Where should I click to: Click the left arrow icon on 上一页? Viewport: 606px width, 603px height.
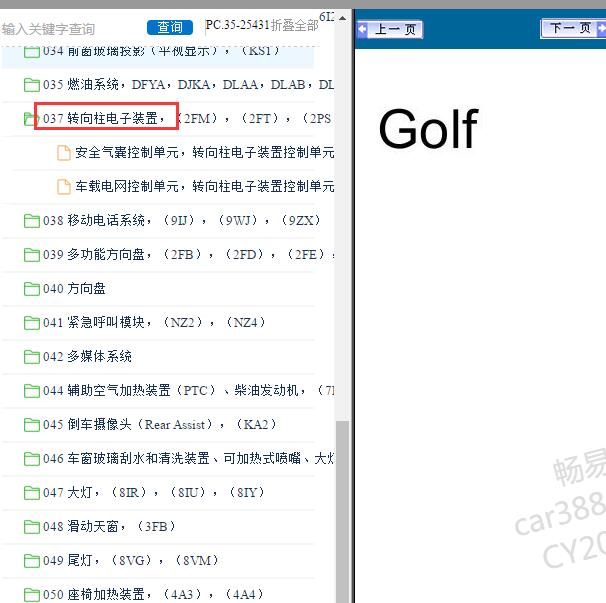coord(363,29)
